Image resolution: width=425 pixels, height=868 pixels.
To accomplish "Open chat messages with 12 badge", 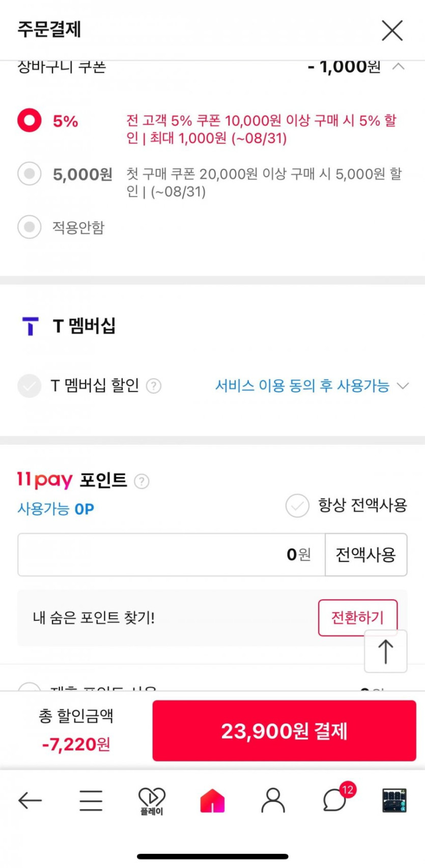I will pos(335,800).
